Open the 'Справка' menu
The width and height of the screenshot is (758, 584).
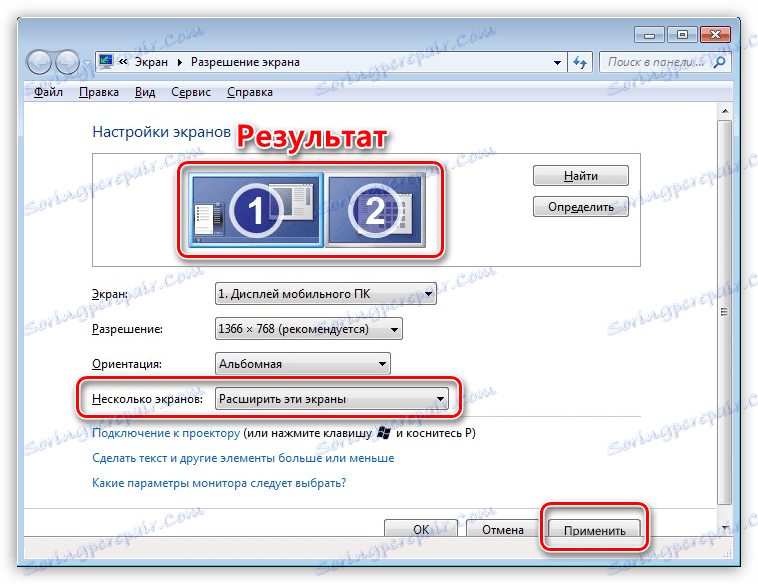249,92
